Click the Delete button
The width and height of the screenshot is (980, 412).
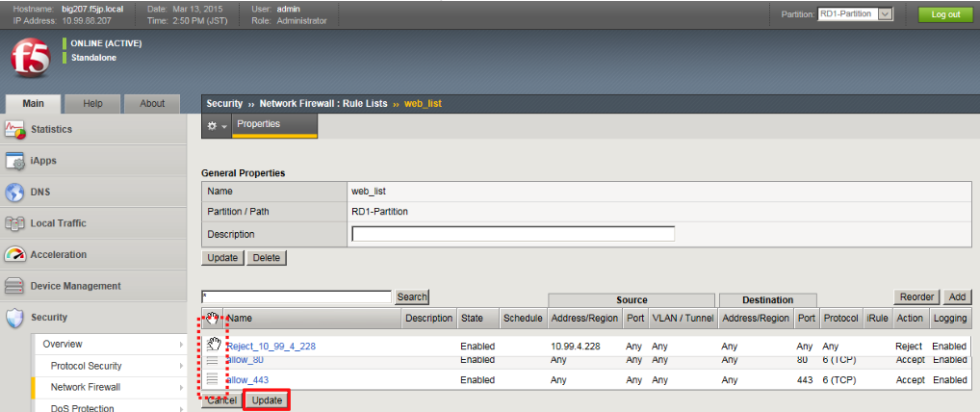click(x=267, y=258)
